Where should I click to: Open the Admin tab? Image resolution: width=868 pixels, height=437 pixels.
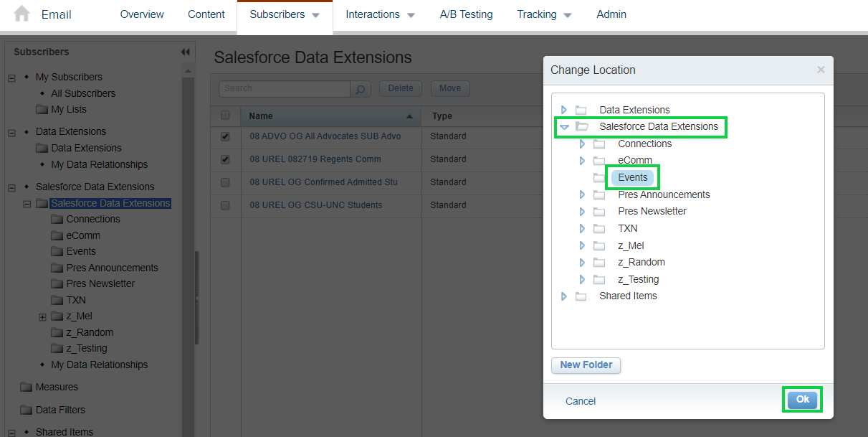611,14
